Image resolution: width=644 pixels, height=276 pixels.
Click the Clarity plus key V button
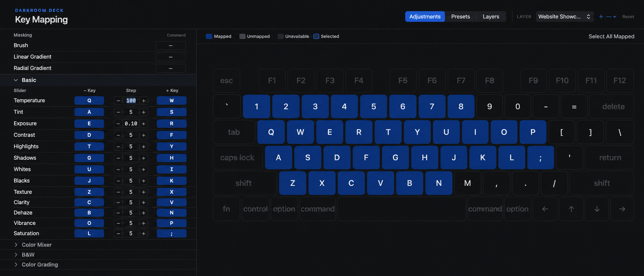coord(171,202)
